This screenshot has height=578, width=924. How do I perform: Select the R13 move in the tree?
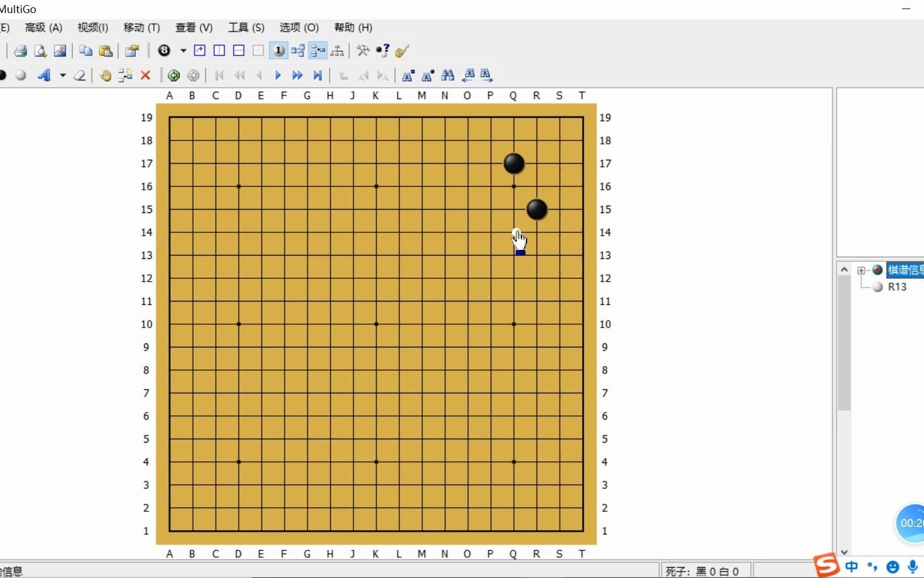point(897,287)
